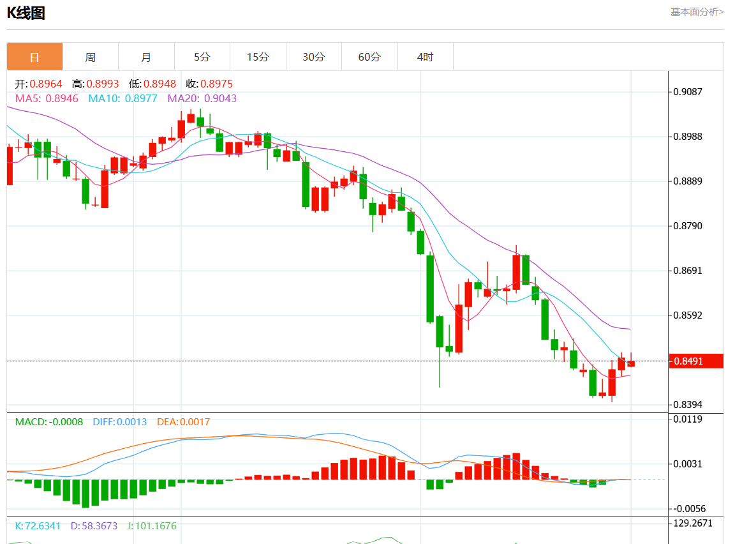Image resolution: width=756 pixels, height=544 pixels.
Task: Click the MA20: 0.9043 indicator label
Action: (x=202, y=98)
